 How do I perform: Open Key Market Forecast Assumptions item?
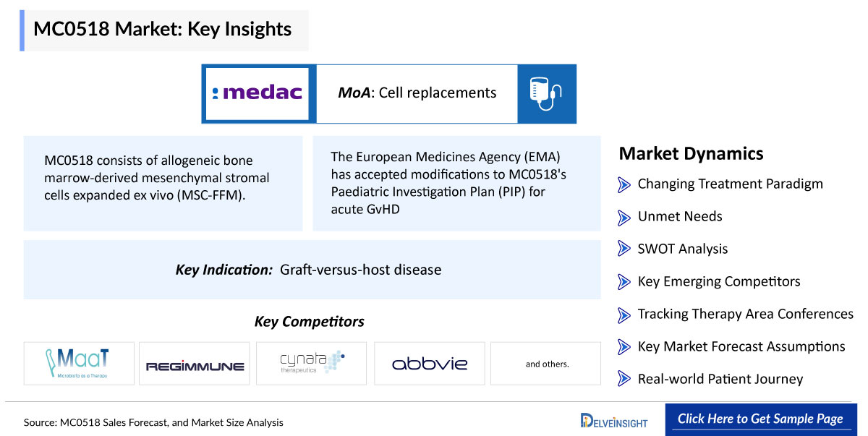click(x=741, y=346)
